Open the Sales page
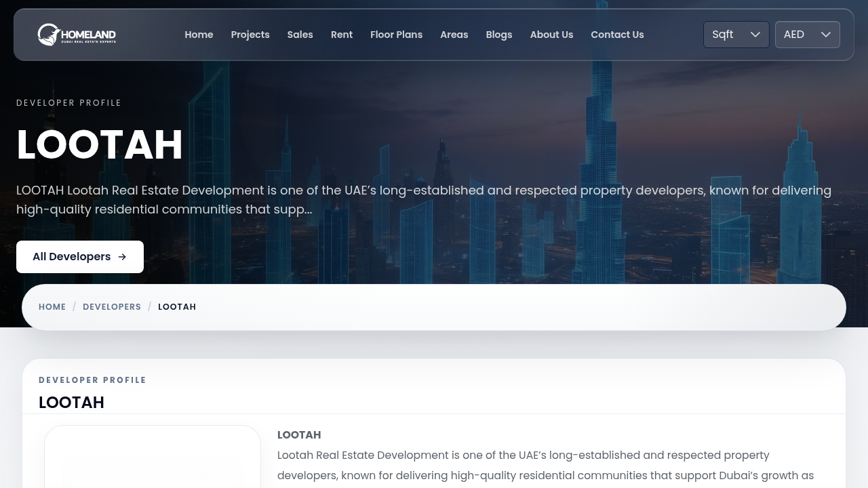This screenshot has height=488, width=868. (x=300, y=35)
